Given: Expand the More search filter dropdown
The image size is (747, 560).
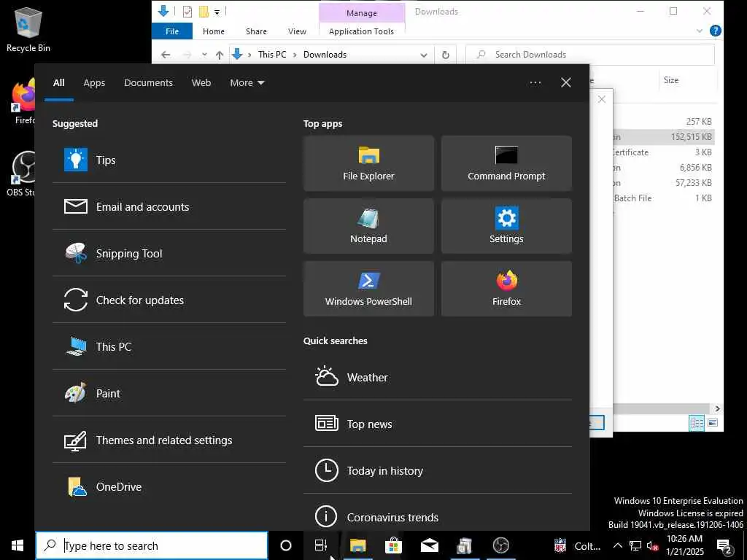Looking at the screenshot, I should [247, 83].
